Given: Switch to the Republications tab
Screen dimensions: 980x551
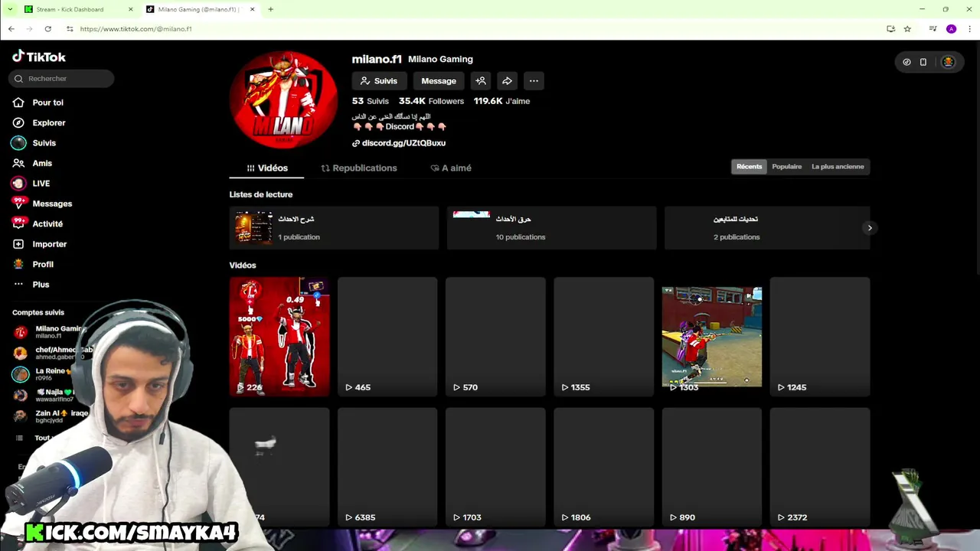Looking at the screenshot, I should coord(359,168).
